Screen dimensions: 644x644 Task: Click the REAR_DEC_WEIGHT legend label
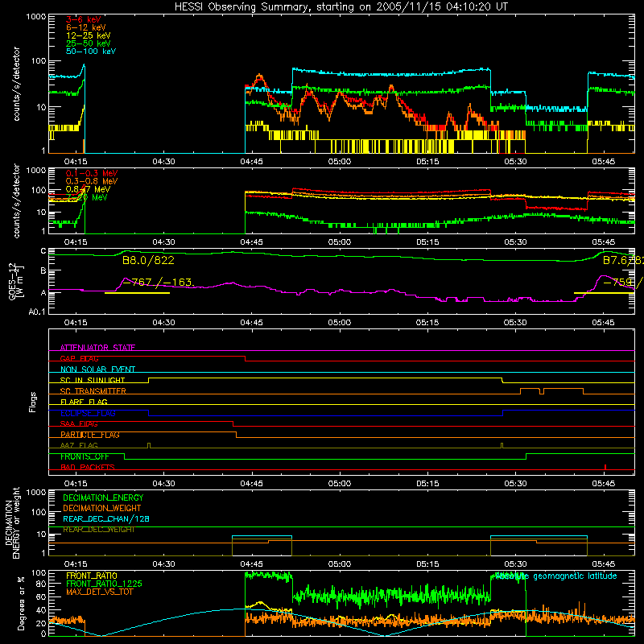pyautogui.click(x=98, y=530)
